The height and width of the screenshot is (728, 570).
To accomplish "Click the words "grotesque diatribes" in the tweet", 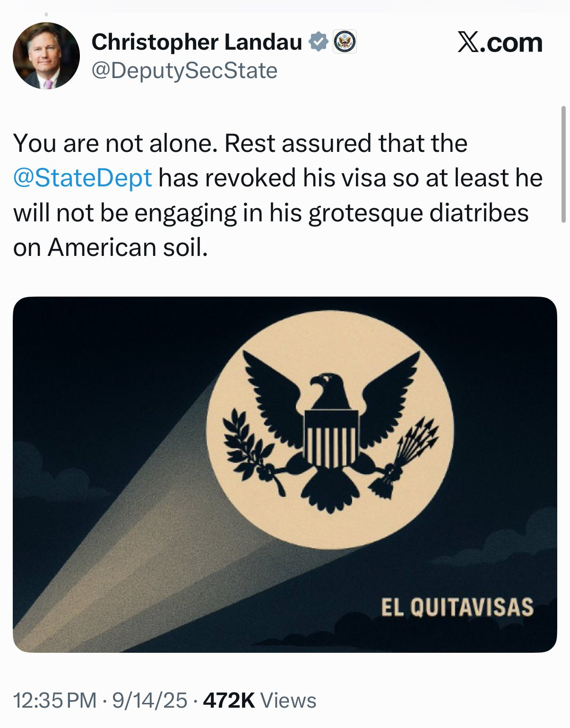I will click(419, 213).
